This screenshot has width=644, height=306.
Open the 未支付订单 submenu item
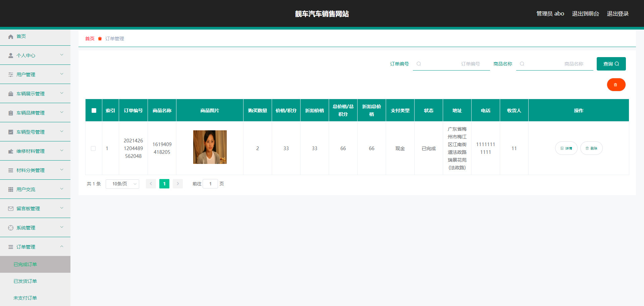click(25, 298)
